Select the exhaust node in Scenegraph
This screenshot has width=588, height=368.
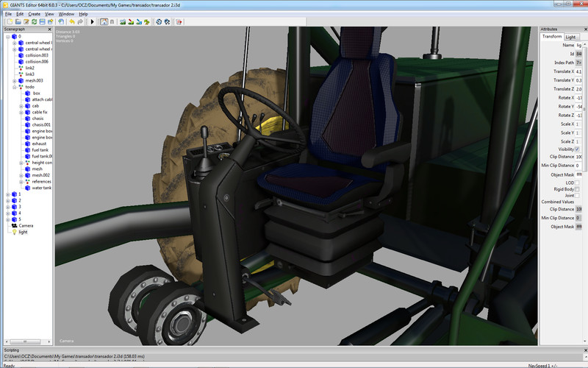(x=39, y=144)
